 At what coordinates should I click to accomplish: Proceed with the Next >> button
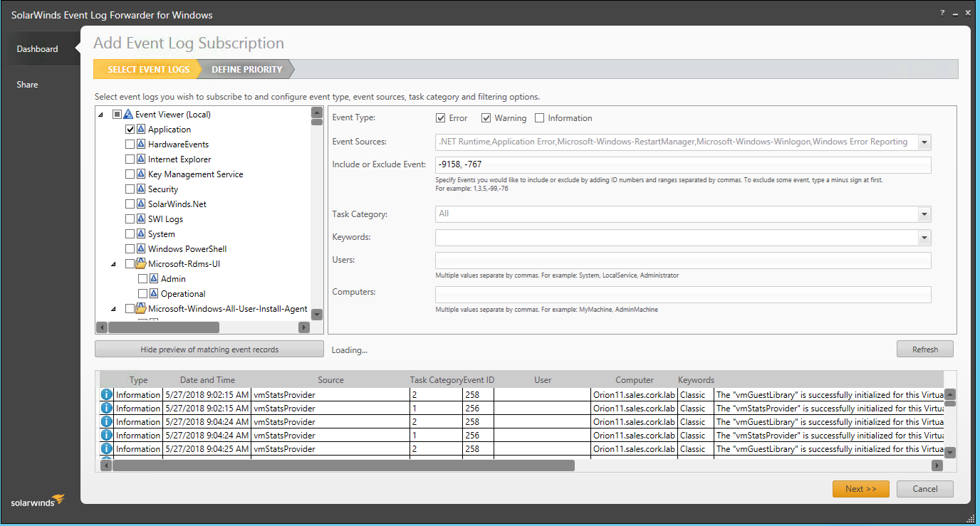pyautogui.click(x=861, y=489)
